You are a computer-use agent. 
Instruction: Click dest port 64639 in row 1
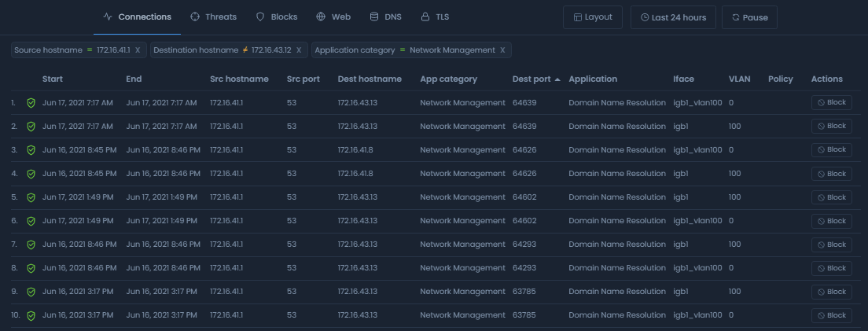524,103
